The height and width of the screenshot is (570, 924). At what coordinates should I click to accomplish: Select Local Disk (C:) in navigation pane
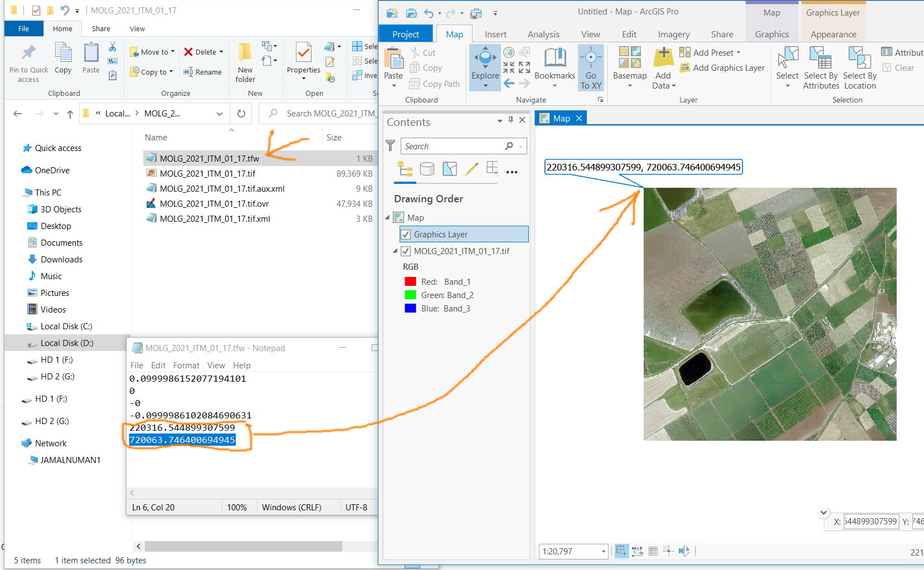tap(66, 327)
